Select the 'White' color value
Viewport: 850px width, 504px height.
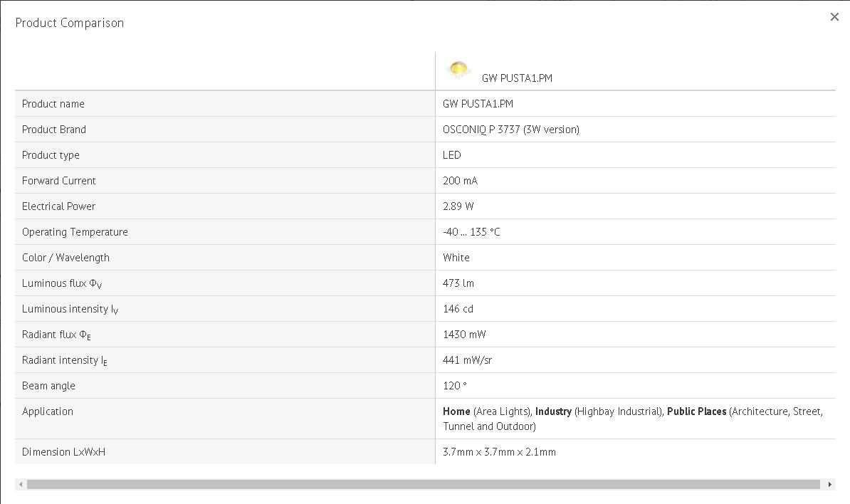pos(456,258)
